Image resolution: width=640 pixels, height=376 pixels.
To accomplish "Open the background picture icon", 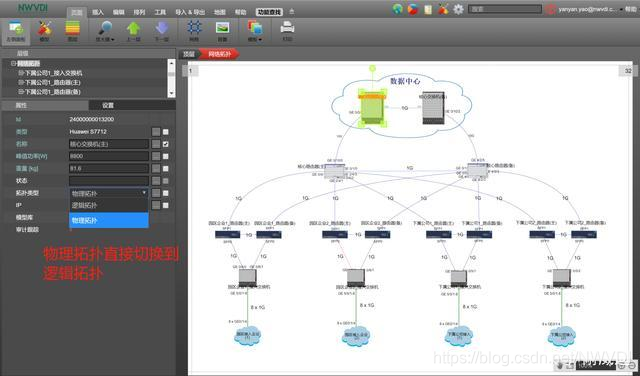I will tap(222, 28).
